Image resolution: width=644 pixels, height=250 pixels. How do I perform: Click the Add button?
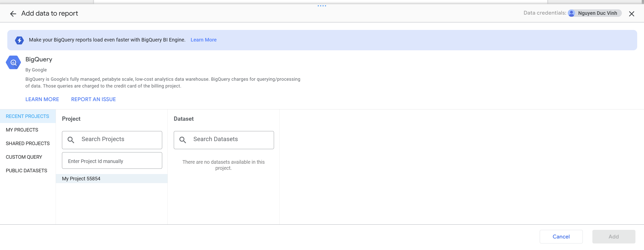pos(614,237)
